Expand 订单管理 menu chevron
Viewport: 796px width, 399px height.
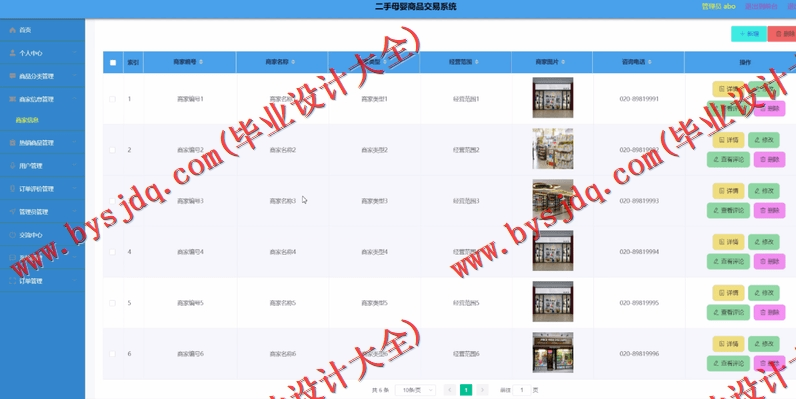click(x=75, y=281)
